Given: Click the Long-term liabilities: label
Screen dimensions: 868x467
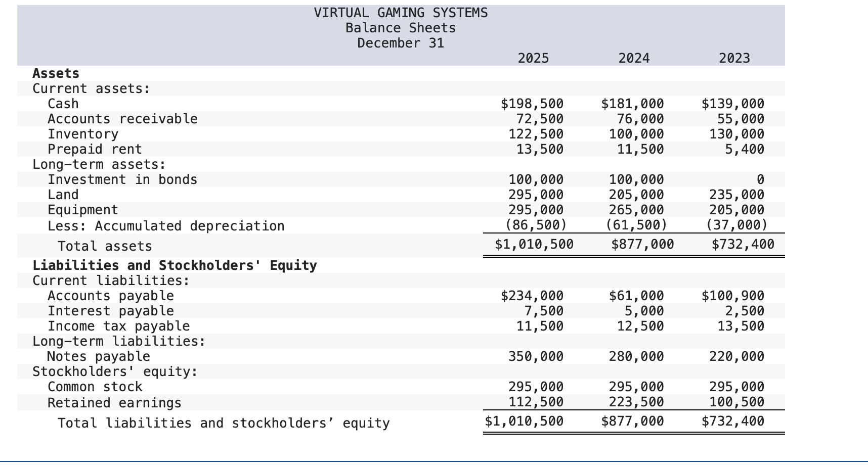Looking at the screenshot, I should point(119,341).
